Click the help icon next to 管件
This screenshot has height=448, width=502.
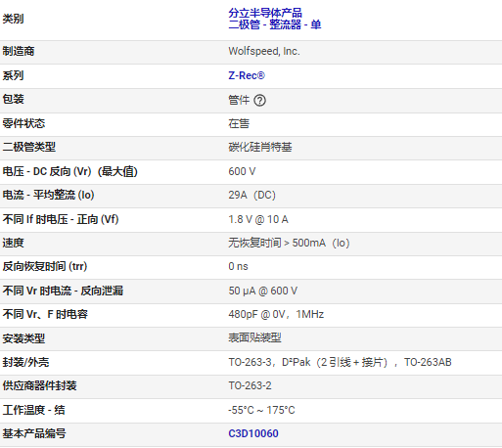259,101
